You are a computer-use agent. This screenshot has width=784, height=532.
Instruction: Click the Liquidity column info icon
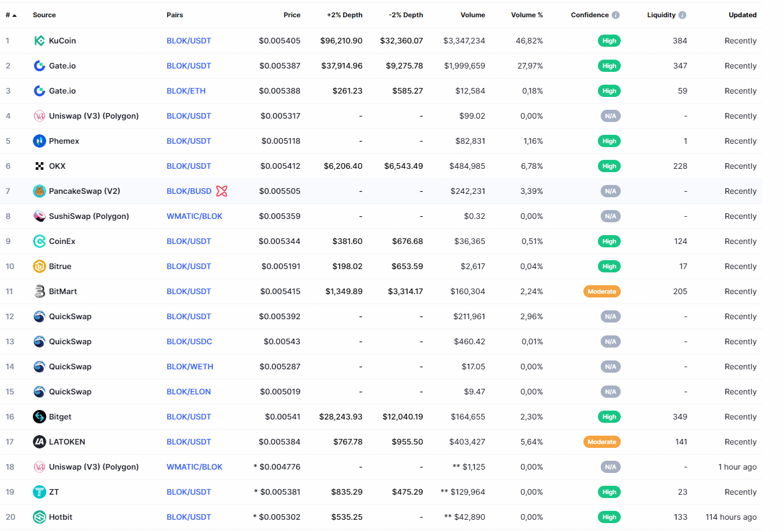[x=682, y=15]
